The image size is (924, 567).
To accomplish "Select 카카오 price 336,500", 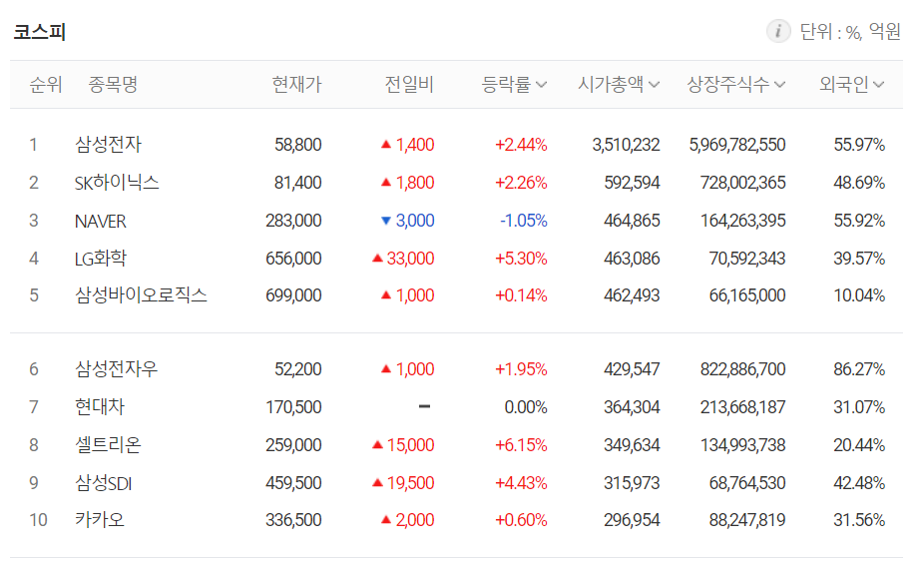I will (293, 520).
